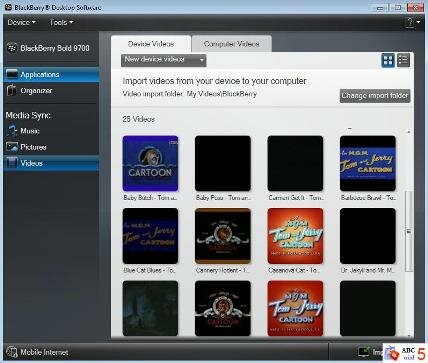Screen dimensions: 428x363
Task: Select the Videos filmstrip icon
Action: tap(12, 163)
